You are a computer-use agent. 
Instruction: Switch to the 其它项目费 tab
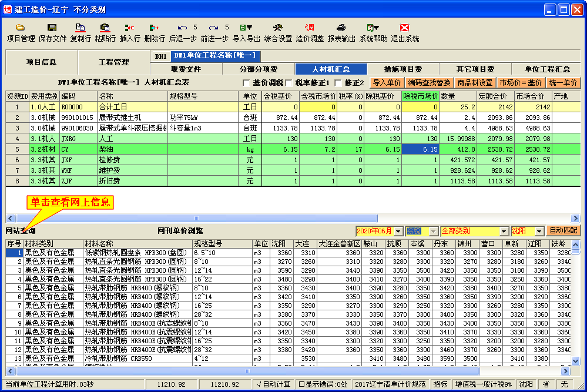[x=475, y=69]
